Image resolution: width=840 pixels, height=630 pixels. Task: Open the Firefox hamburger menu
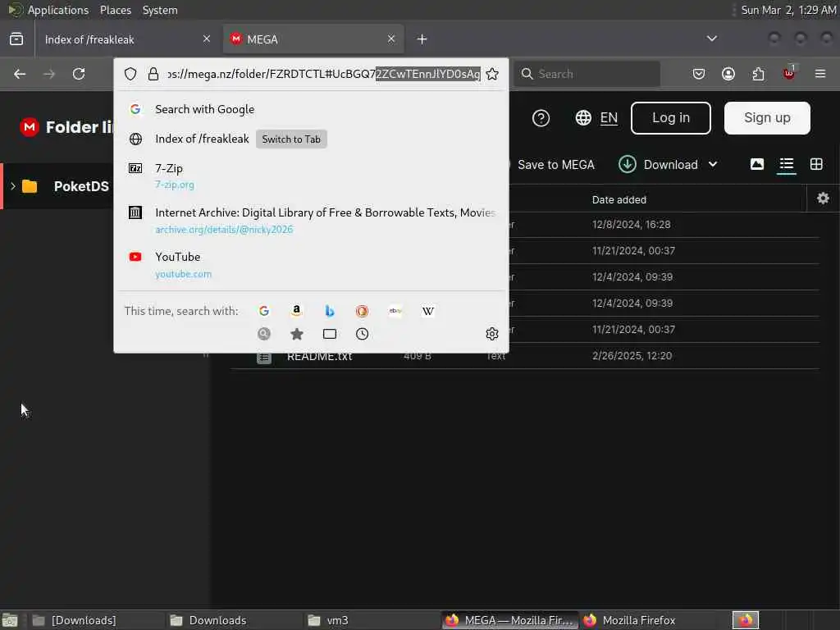[x=820, y=74]
